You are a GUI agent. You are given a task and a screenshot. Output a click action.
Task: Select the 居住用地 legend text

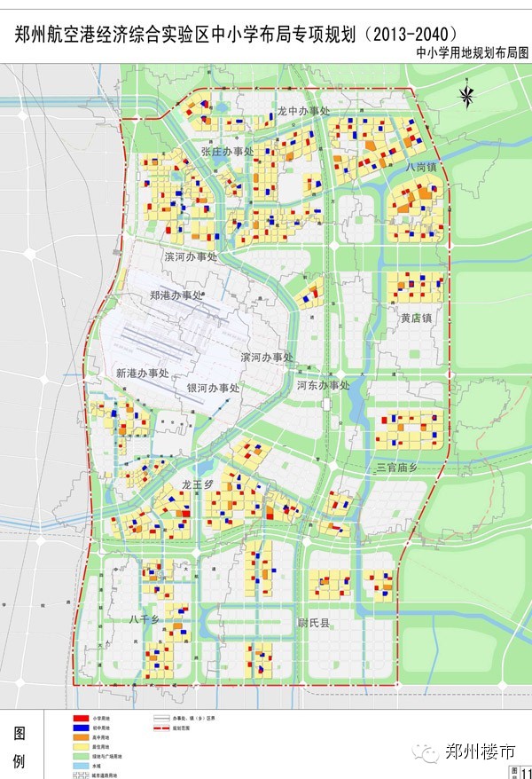[x=101, y=747]
